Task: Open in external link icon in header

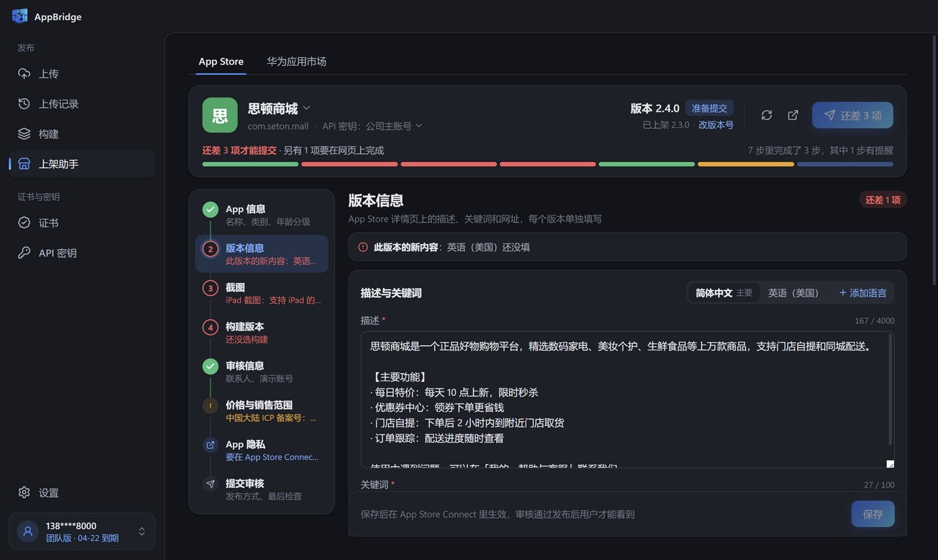Action: point(793,115)
